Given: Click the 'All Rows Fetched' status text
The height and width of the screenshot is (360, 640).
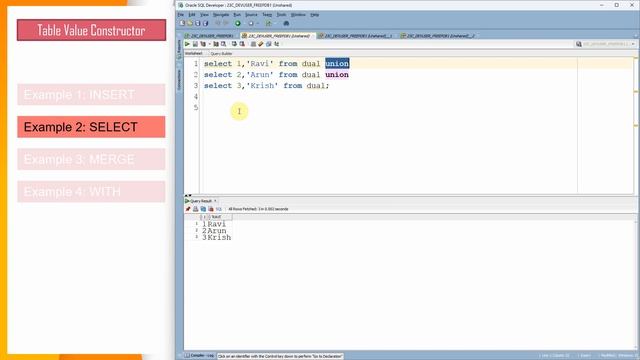Looking at the screenshot, I should (x=258, y=209).
